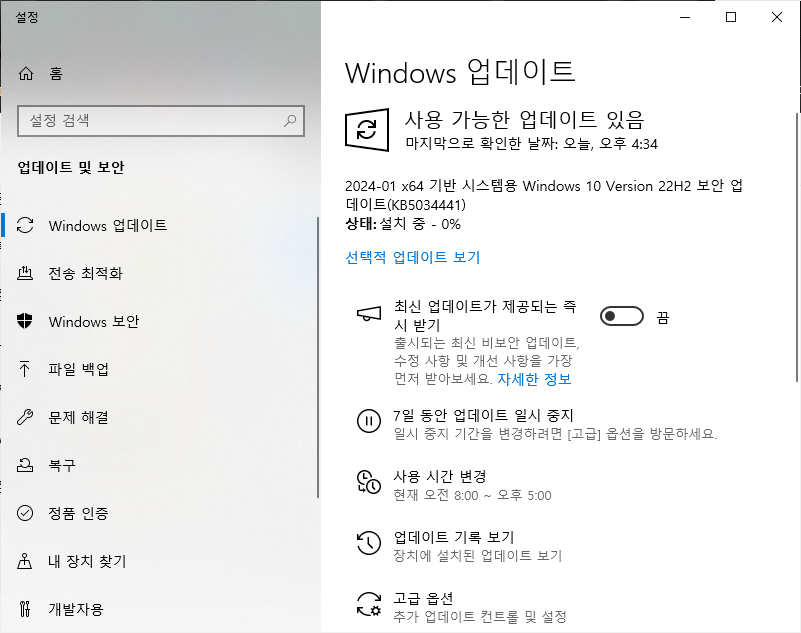Go to 파일 백업 settings
The height and width of the screenshot is (633, 801).
[x=159, y=369]
